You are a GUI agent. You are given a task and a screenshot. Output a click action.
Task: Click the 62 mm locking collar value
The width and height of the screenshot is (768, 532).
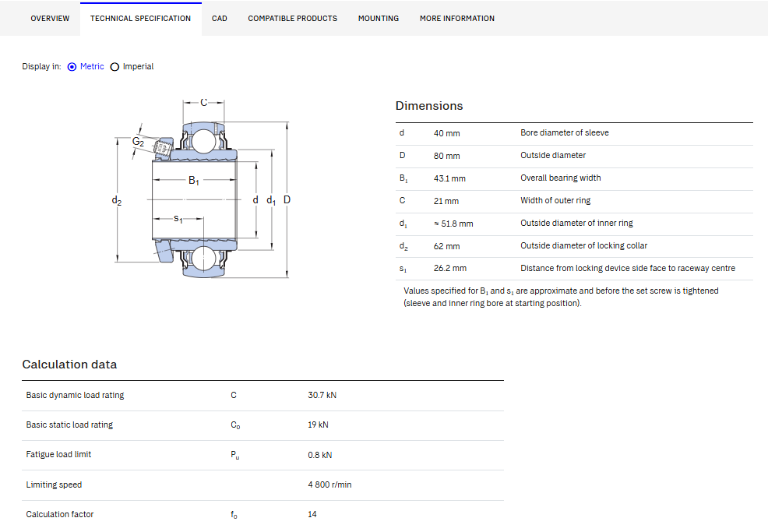pyautogui.click(x=446, y=246)
